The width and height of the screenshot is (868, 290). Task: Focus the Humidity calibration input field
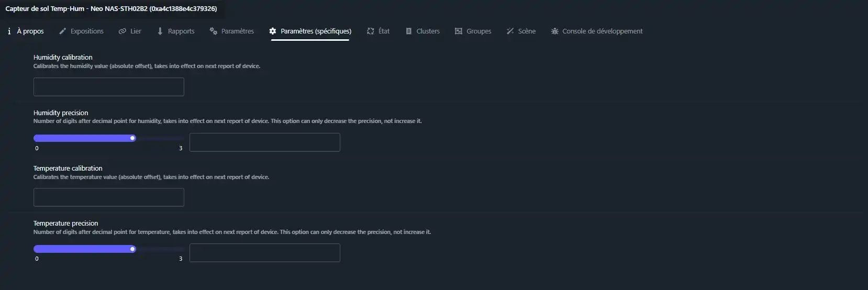point(109,87)
